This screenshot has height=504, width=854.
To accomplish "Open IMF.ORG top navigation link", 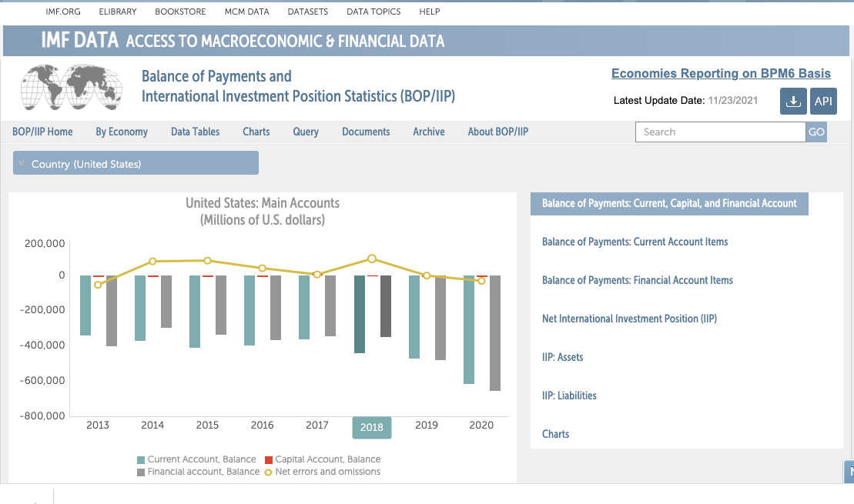I will [63, 12].
